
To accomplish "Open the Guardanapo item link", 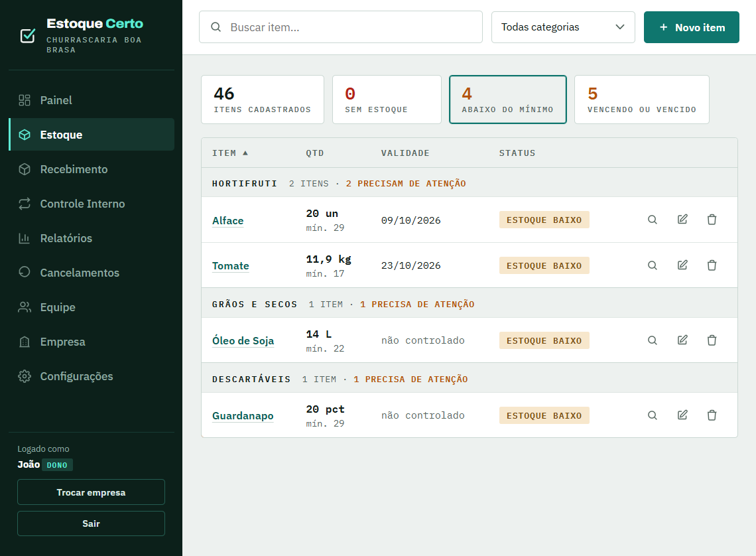I will click(x=243, y=416).
